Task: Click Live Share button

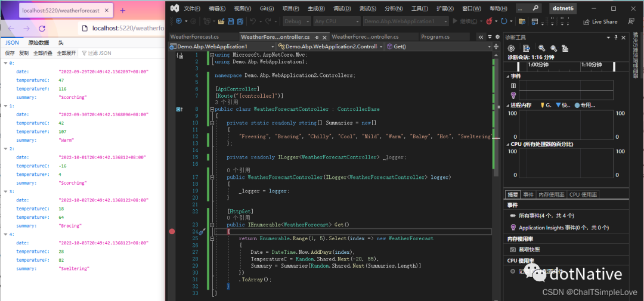Action: [x=600, y=22]
